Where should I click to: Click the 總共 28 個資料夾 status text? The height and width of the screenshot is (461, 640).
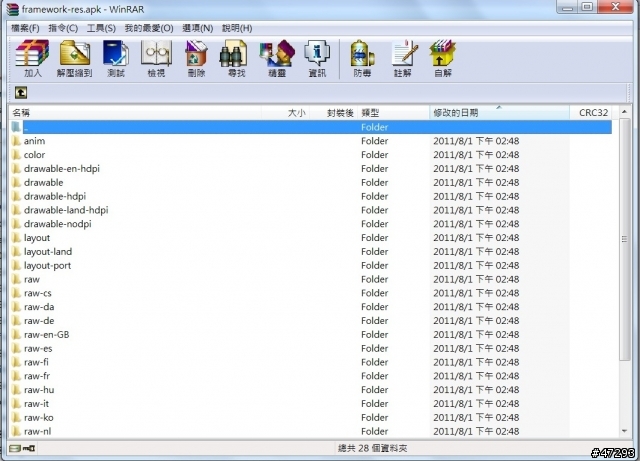(x=372, y=448)
